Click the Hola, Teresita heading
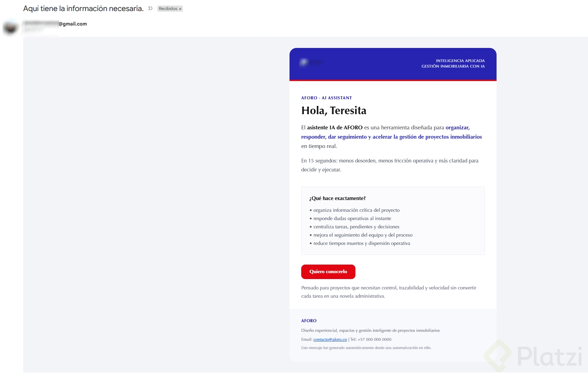This screenshot has width=588, height=376. [334, 111]
